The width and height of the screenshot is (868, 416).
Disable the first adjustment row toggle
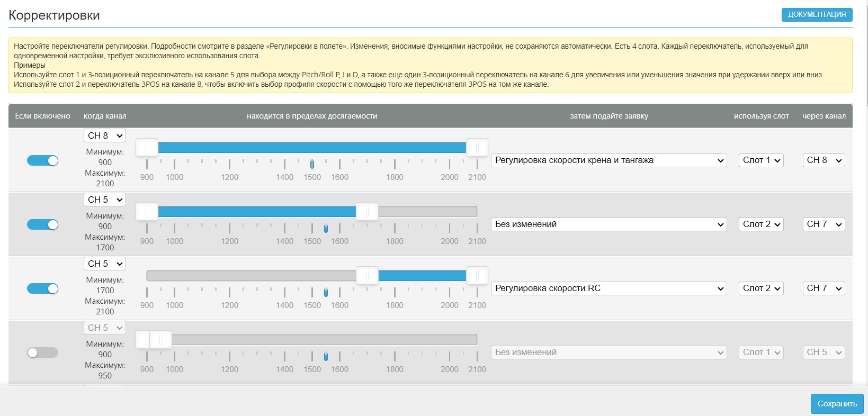[x=42, y=160]
